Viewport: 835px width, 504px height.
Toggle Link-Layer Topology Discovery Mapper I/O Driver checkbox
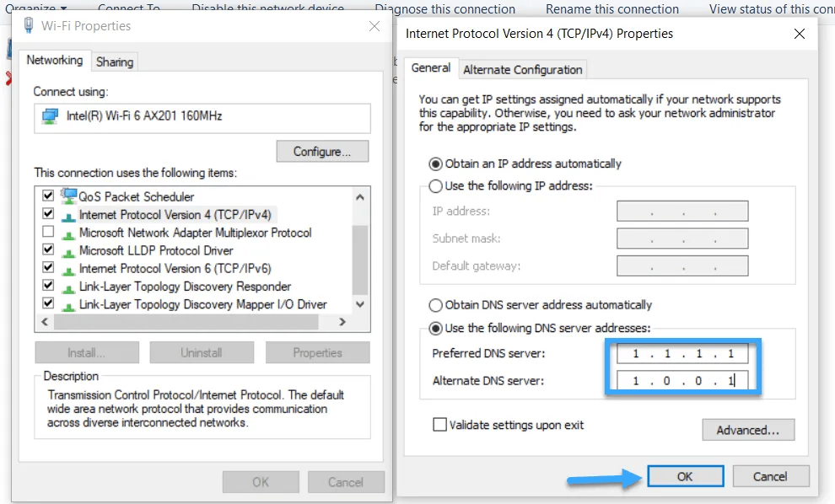pos(48,303)
